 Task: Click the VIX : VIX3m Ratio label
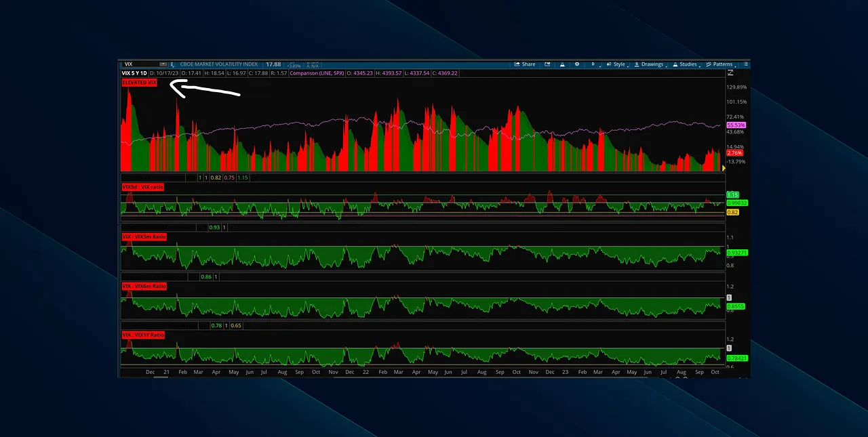(x=144, y=237)
